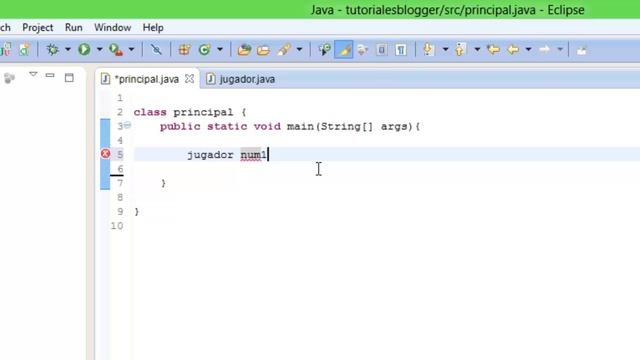Close the principal.java tab

[189, 79]
